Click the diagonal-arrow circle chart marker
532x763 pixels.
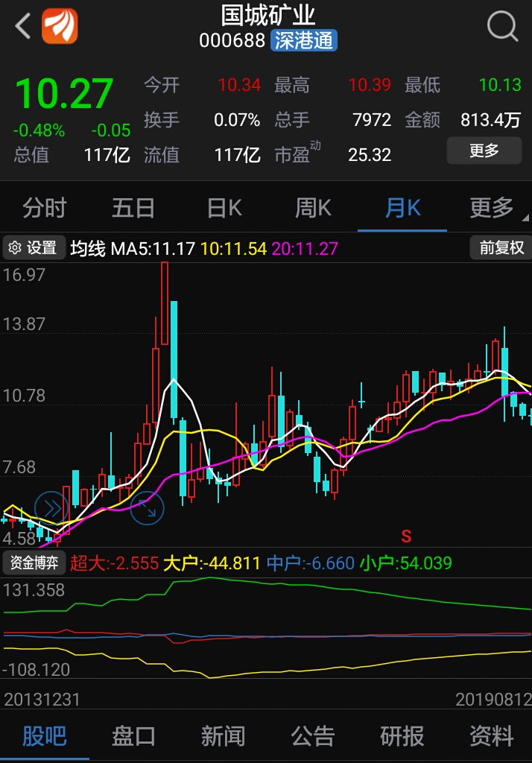(x=147, y=508)
